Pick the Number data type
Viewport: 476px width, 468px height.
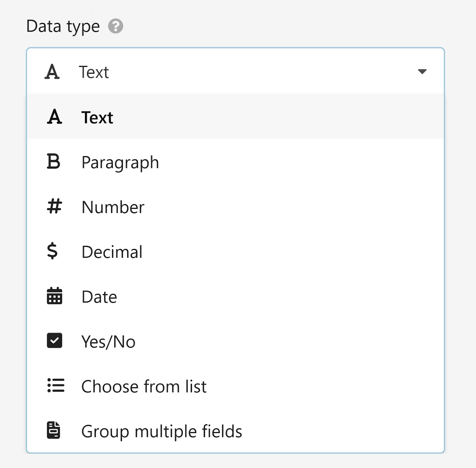click(x=235, y=207)
